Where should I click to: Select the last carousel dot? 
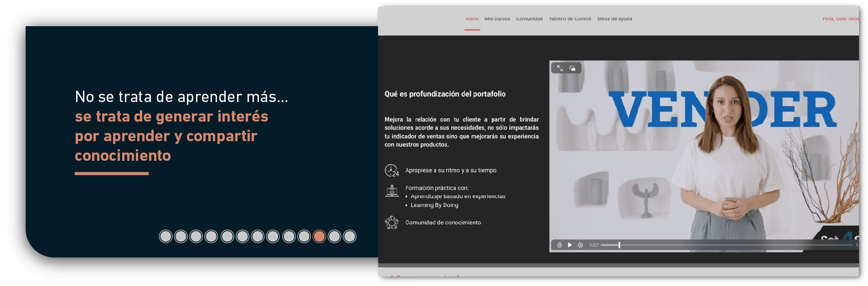350,236
